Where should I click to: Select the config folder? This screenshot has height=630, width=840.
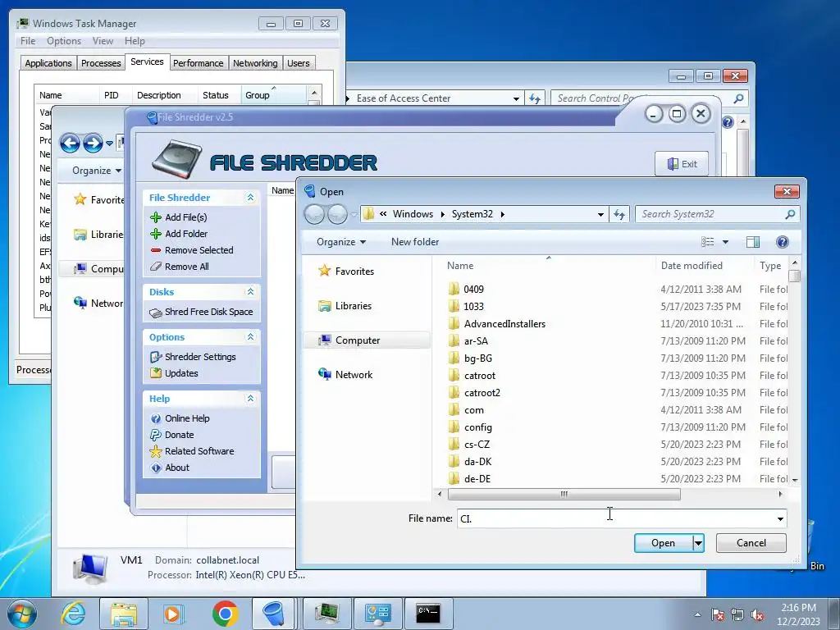point(478,427)
